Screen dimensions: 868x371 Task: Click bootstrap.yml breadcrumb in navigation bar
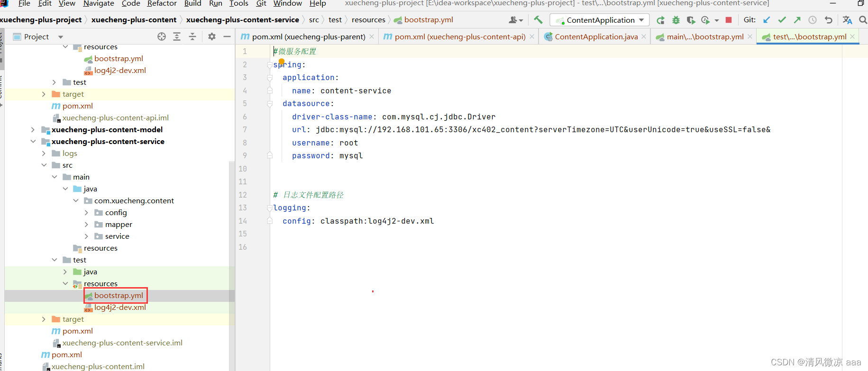(429, 20)
